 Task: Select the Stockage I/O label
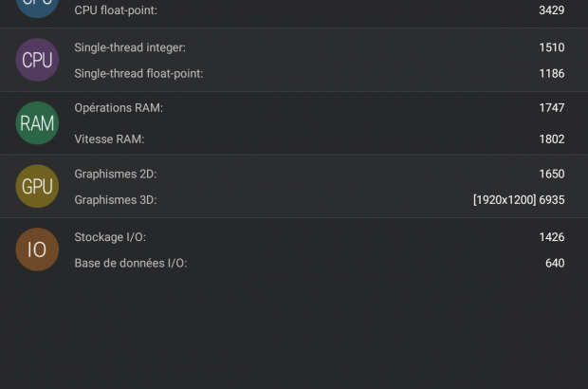click(110, 237)
